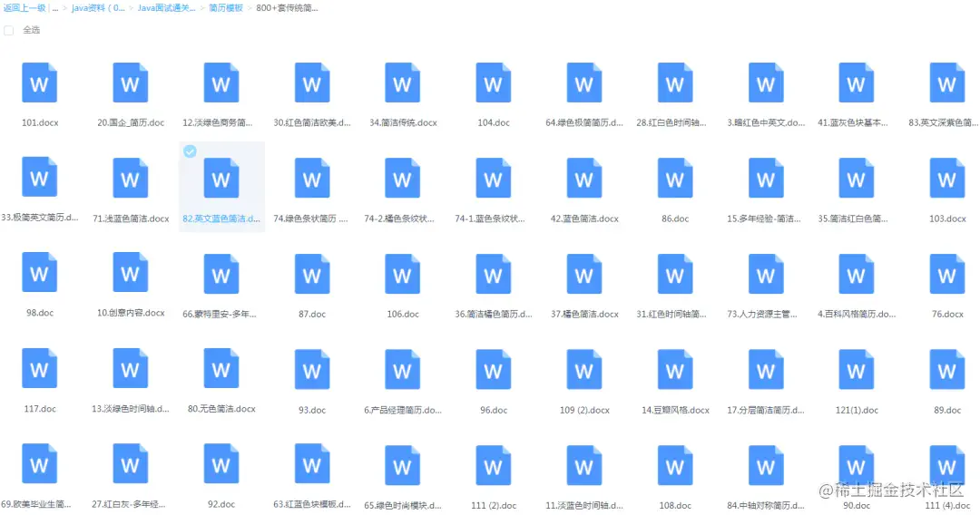The image size is (980, 515).
Task: Select the 83.英文深紫色简 file icon
Action: point(947,83)
